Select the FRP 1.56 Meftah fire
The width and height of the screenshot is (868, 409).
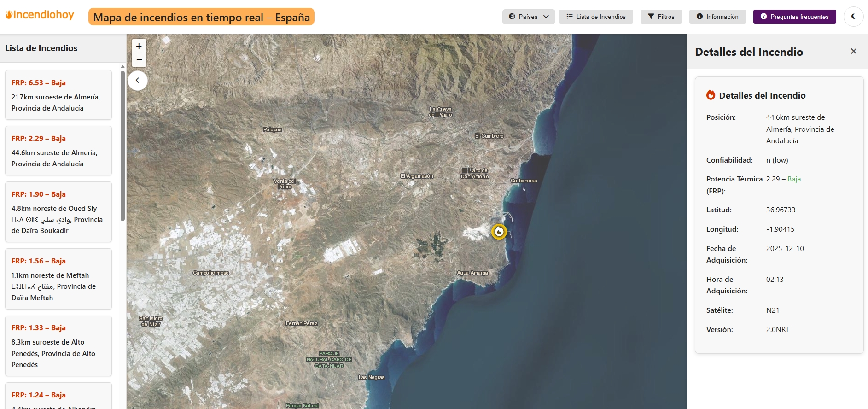[x=58, y=279]
